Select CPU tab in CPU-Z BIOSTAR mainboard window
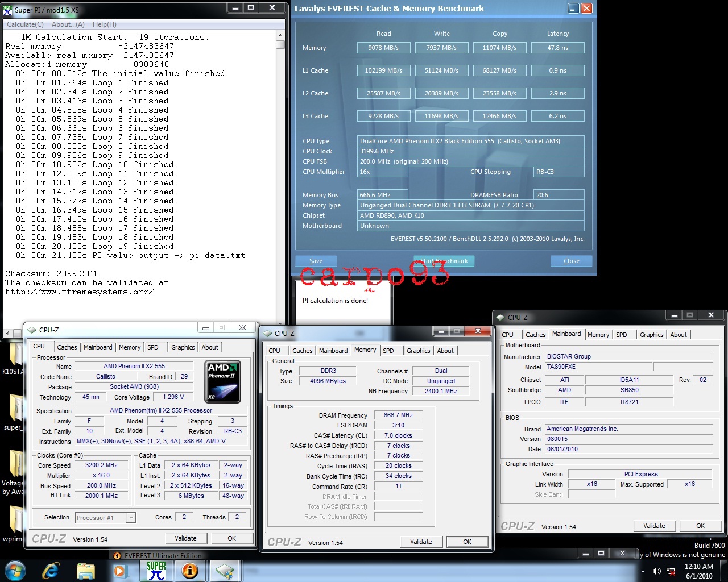Image resolution: width=728 pixels, height=582 pixels. coord(507,335)
